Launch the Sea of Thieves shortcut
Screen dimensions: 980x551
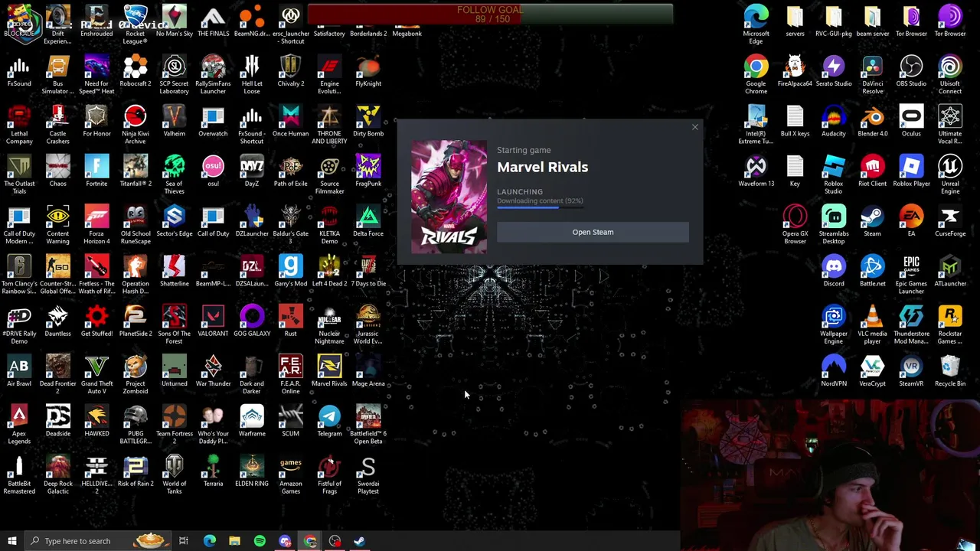click(174, 174)
